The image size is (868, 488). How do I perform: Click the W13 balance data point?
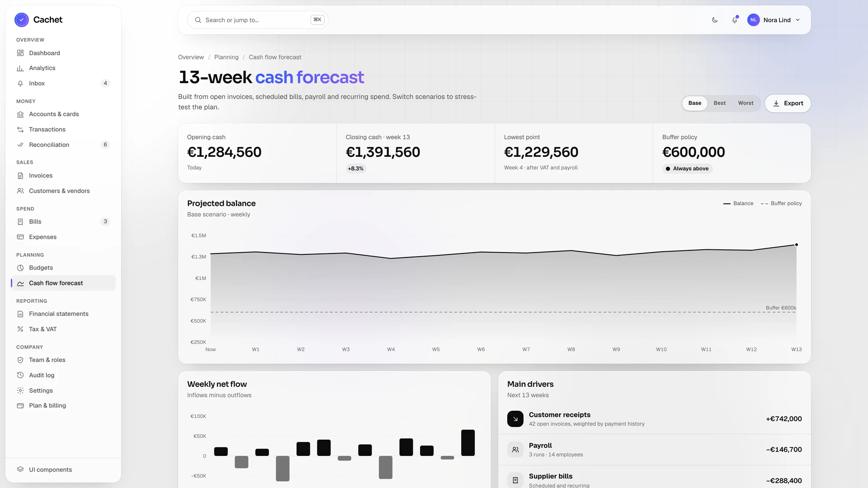pos(797,245)
